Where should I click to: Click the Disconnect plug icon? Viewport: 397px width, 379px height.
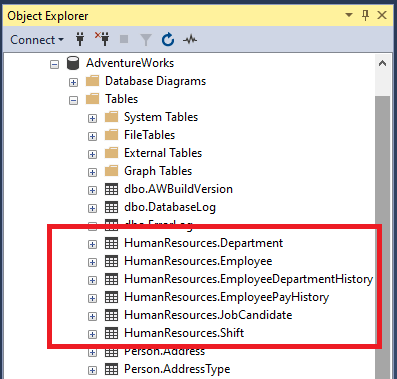[x=102, y=39]
